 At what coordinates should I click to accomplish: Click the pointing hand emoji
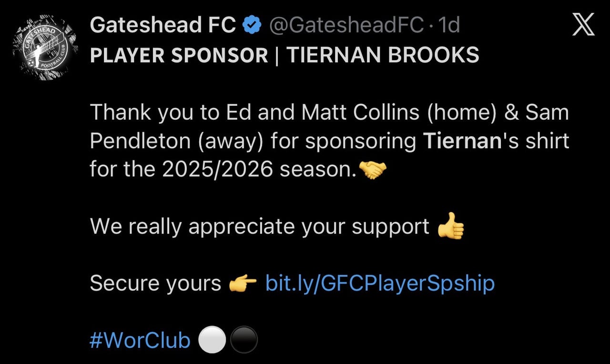pos(243,283)
